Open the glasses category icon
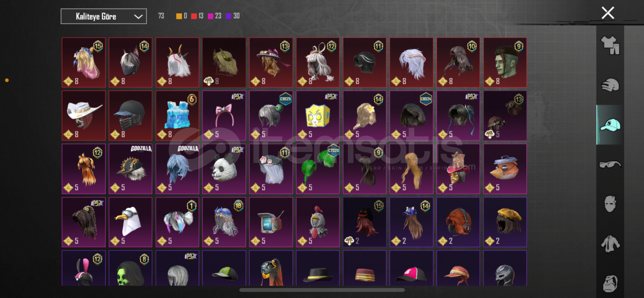This screenshot has height=298, width=644. point(610,164)
